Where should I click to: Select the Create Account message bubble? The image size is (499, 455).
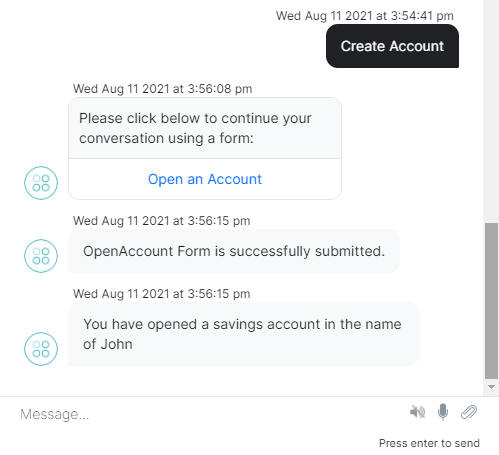[x=392, y=46]
